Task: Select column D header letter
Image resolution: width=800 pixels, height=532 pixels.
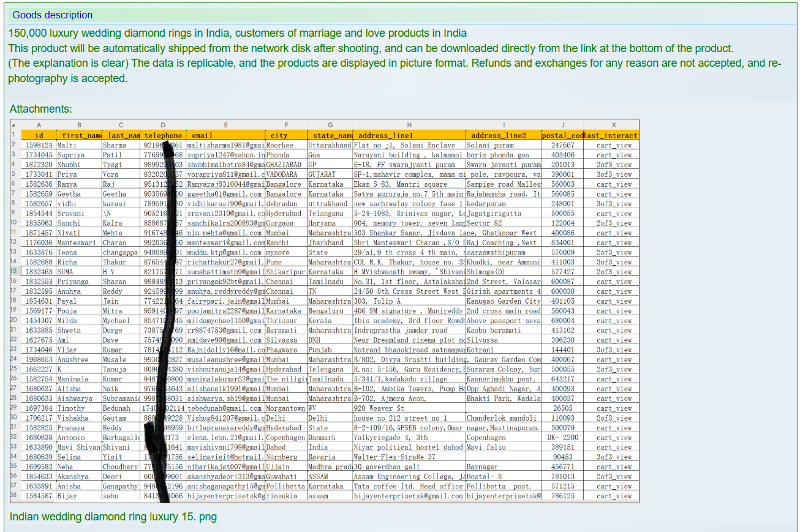Action: pyautogui.click(x=163, y=125)
